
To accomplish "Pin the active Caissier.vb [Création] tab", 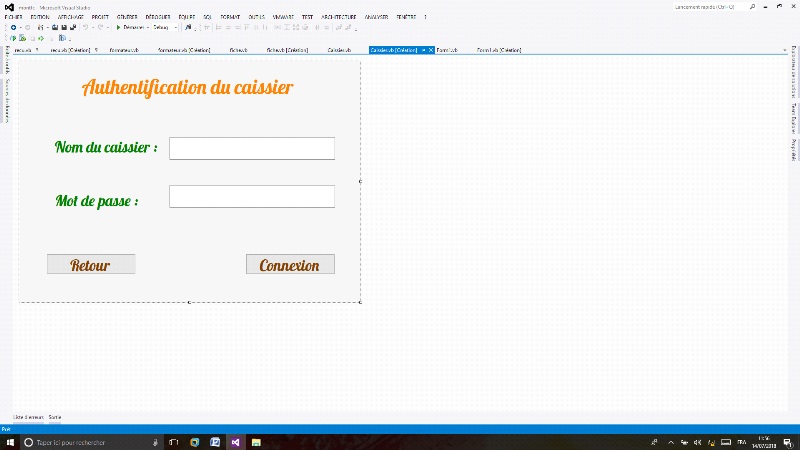I will (423, 49).
